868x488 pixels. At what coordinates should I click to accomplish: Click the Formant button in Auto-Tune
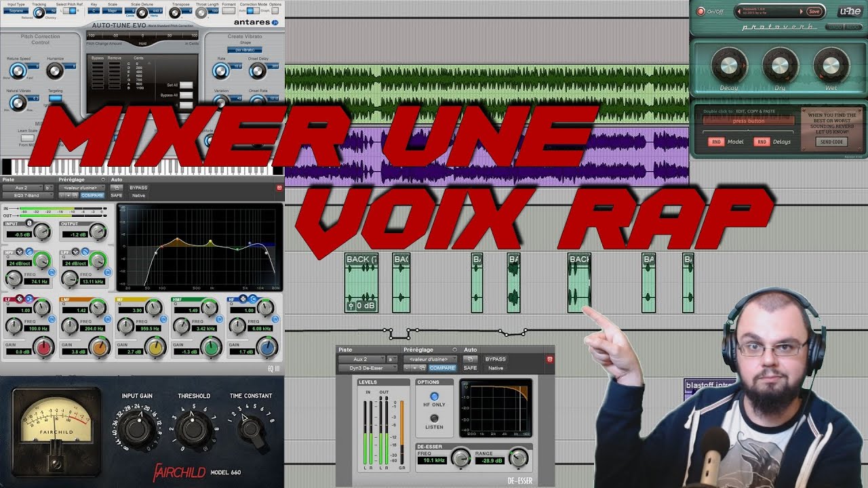(229, 11)
